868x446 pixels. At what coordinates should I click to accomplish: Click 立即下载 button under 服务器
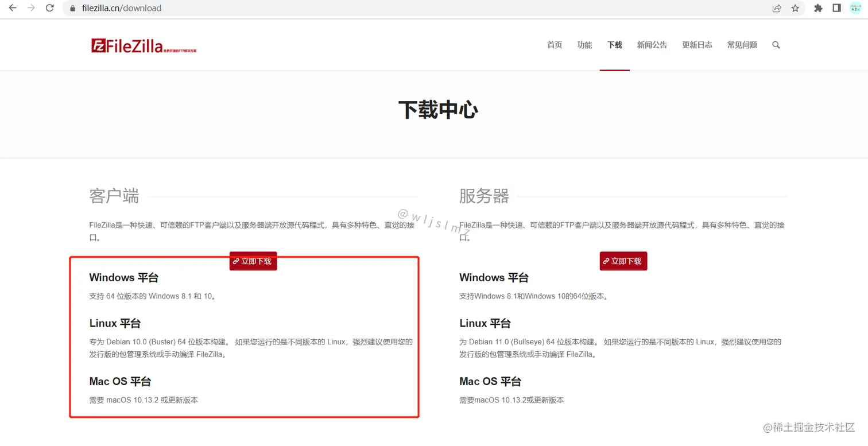(x=623, y=261)
